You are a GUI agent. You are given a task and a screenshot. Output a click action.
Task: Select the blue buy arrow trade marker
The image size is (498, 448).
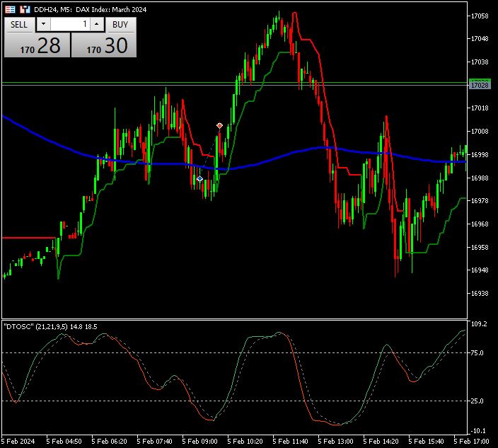[199, 178]
